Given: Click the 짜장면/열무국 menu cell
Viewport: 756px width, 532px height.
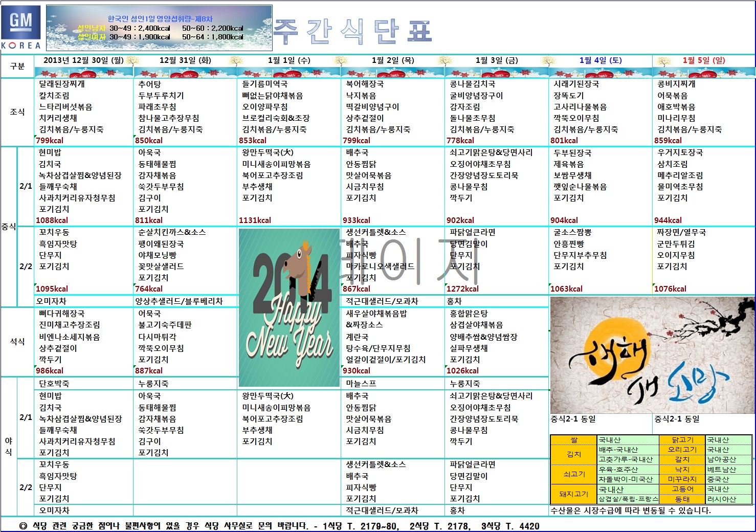Looking at the screenshot, I should tap(681, 232).
